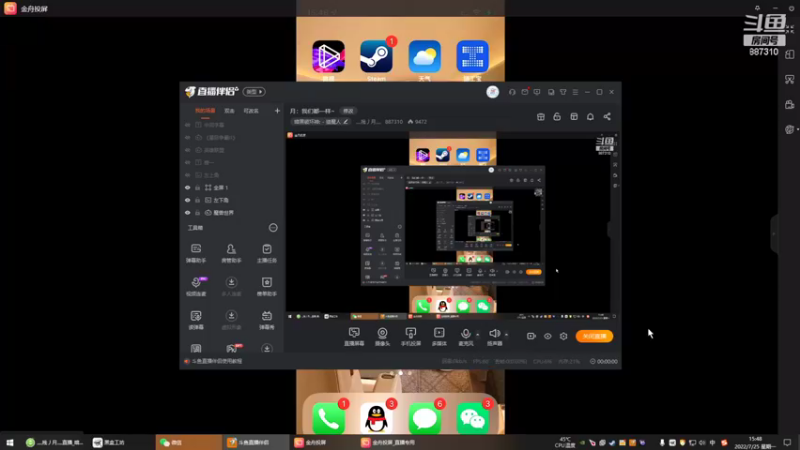Click the 修改 edit title button
Viewport: 800px width, 450px height.
click(348, 111)
